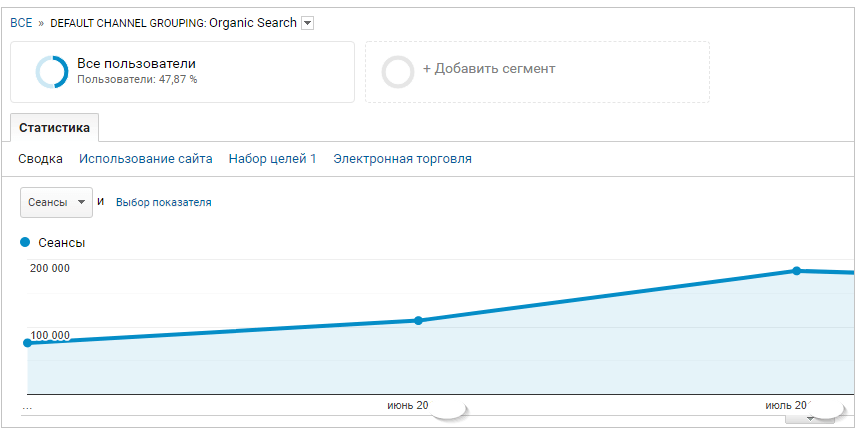Switch to the Статистика tab
Viewport: 855px width, 432px height.
[x=54, y=128]
